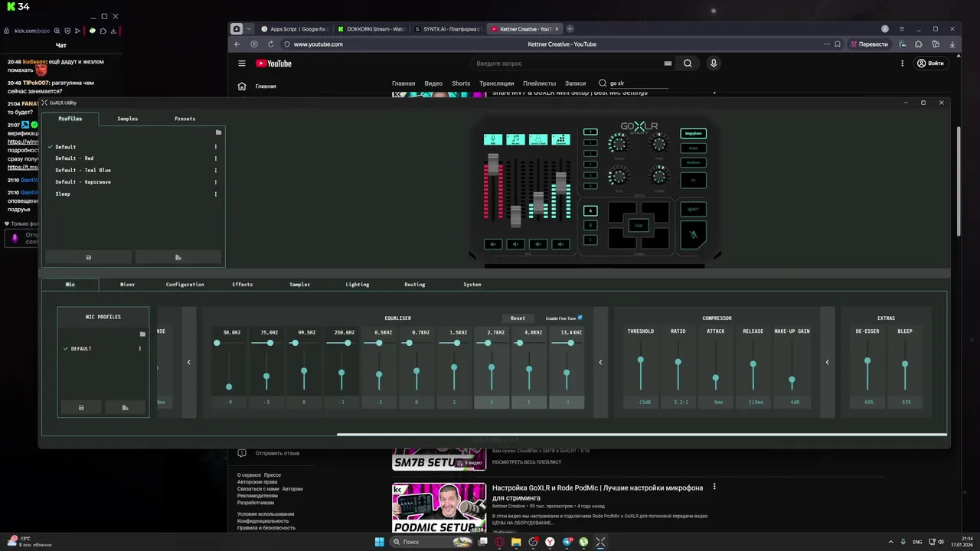Image resolution: width=980 pixels, height=551 pixels.
Task: Mute the first fader channel (Mic)
Action: tap(493, 244)
